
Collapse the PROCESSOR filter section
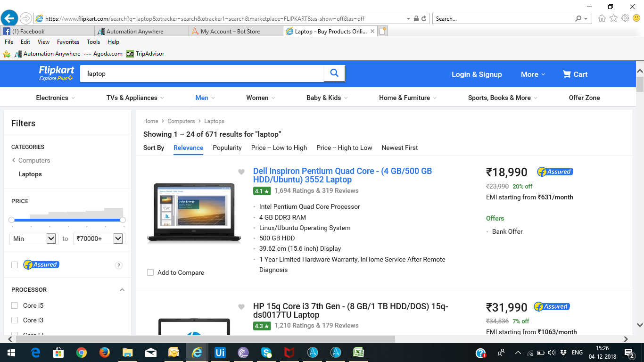click(122, 290)
